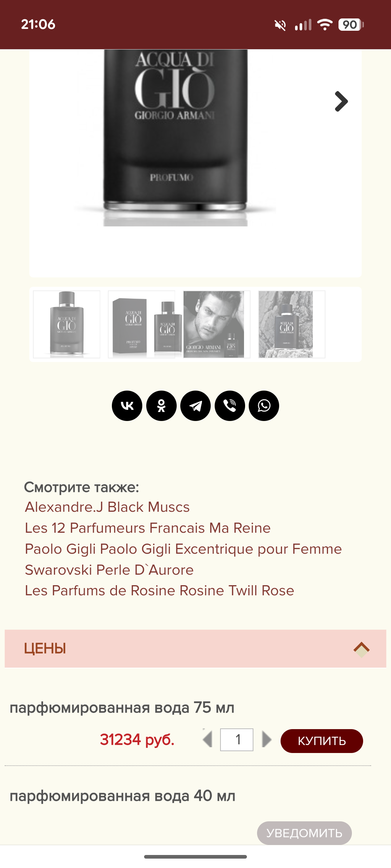The width and height of the screenshot is (391, 868).
Task: Select the bottle on rocks thumbnail
Action: point(291,324)
